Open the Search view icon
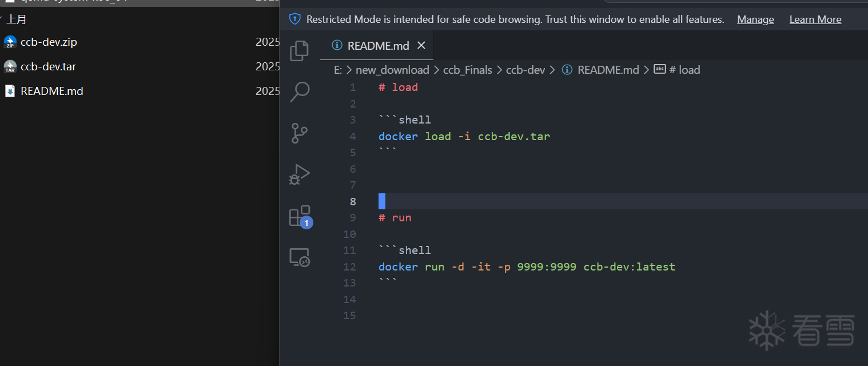 [x=300, y=91]
